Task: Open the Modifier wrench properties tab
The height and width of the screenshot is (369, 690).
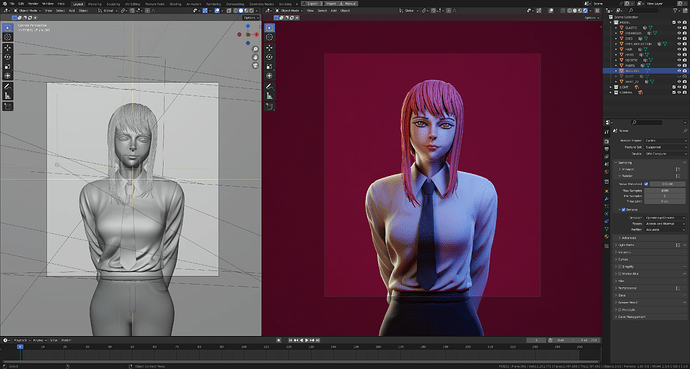Action: 607,199
